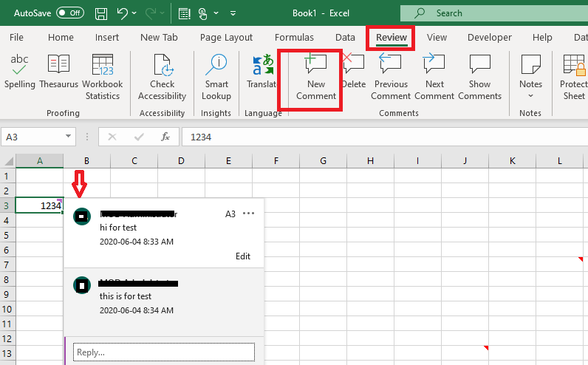The width and height of the screenshot is (588, 365).
Task: Open the Touch/Mouse mode dropdown arrow
Action: pos(216,13)
